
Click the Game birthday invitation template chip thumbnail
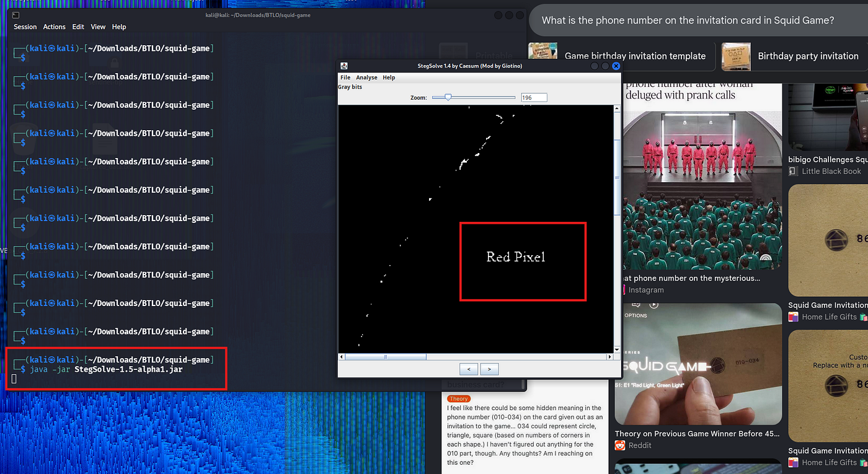542,56
